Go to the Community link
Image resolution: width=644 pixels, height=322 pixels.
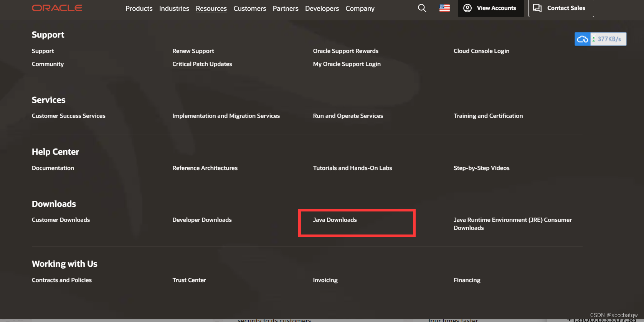(48, 64)
